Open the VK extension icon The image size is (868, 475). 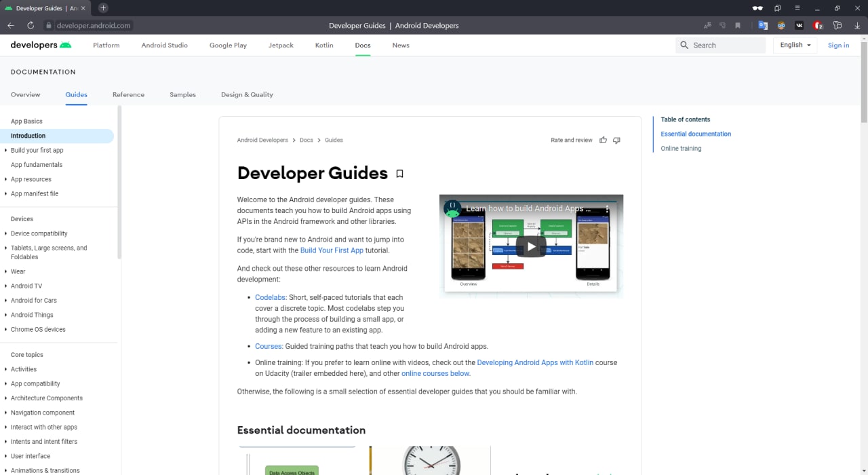pos(800,25)
